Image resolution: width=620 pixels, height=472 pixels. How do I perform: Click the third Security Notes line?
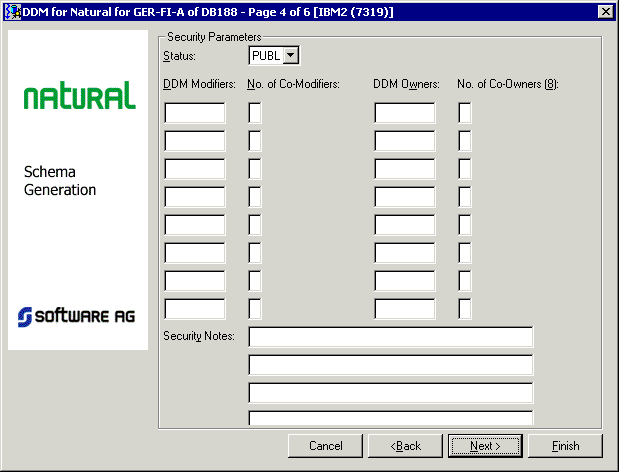(x=390, y=393)
